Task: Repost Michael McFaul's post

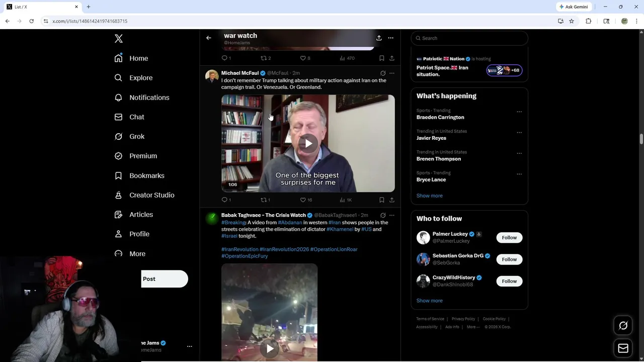Action: pyautogui.click(x=265, y=200)
